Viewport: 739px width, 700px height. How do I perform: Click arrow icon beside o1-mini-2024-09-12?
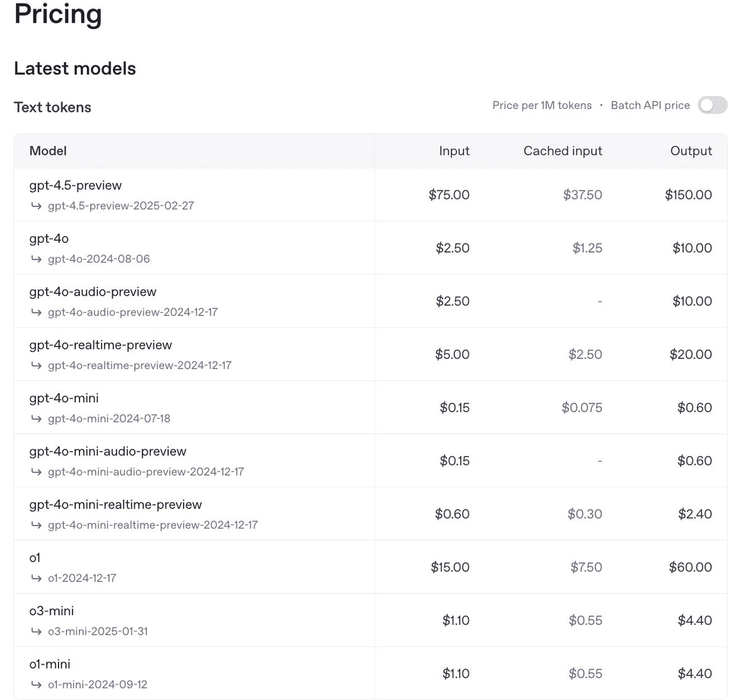point(36,685)
